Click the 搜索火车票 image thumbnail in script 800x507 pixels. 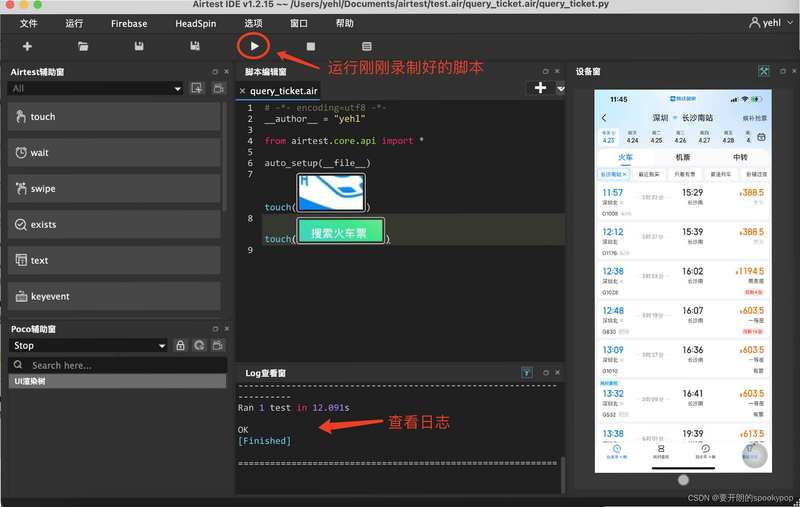(340, 231)
